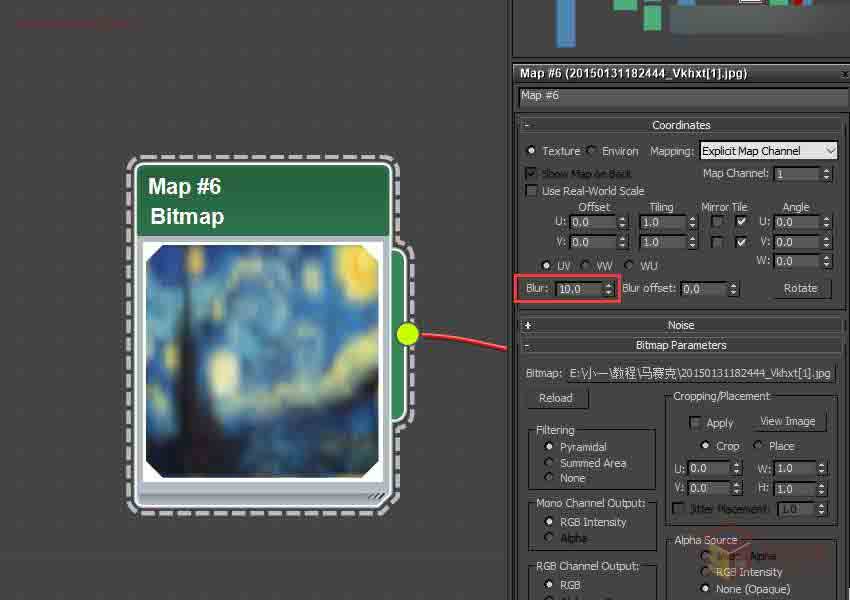Expand the Noise rollout

click(681, 325)
